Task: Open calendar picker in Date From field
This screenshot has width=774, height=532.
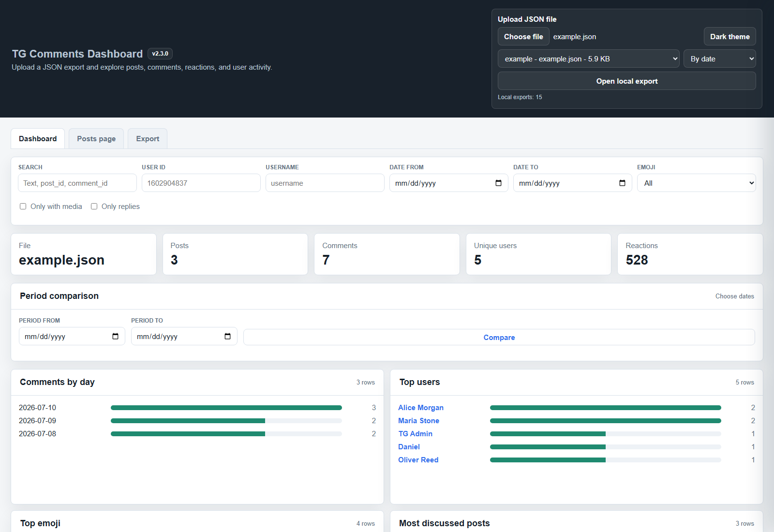Action: (x=498, y=183)
